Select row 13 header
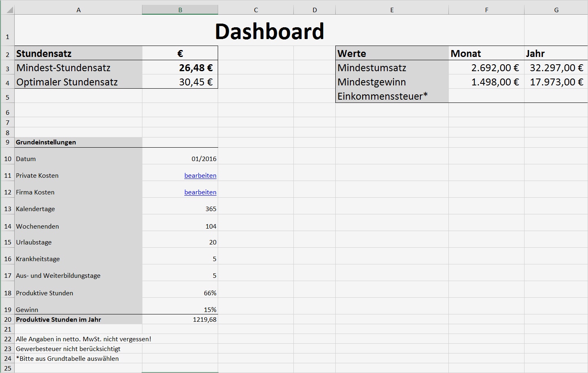 click(x=8, y=206)
